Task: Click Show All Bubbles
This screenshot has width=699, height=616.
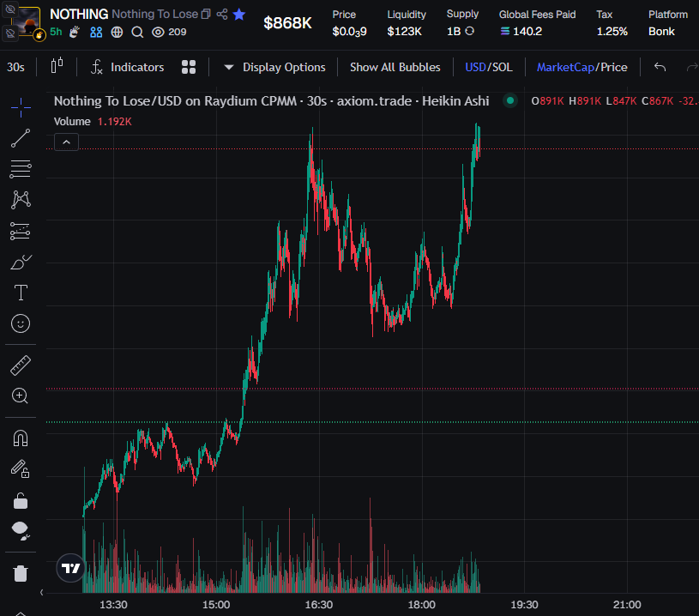Action: click(x=395, y=68)
